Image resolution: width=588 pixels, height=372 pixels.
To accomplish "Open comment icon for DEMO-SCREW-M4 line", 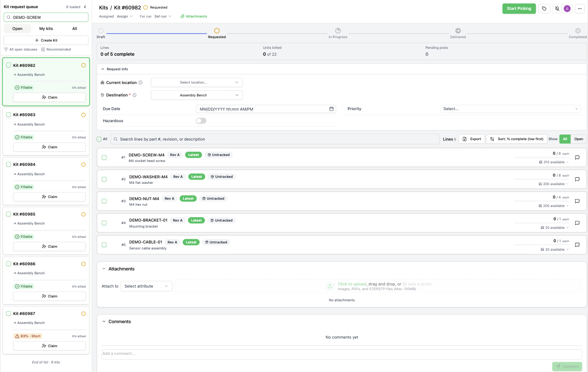I will pos(577,157).
